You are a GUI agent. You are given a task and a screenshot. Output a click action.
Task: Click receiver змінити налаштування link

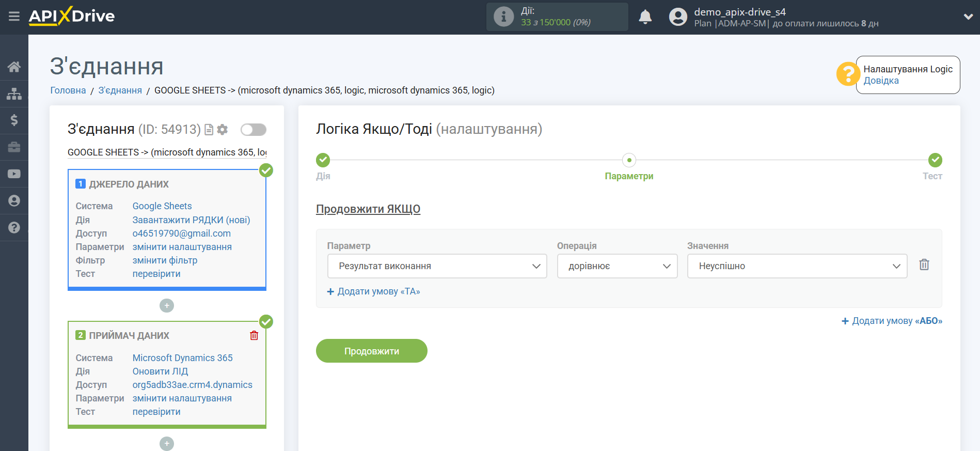(x=182, y=398)
